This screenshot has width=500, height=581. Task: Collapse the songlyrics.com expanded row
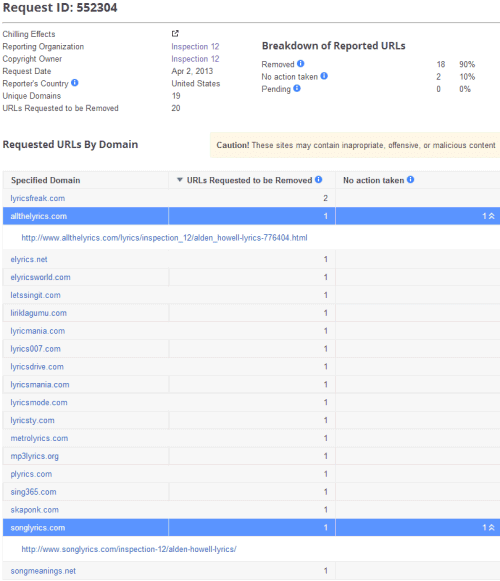[491, 527]
